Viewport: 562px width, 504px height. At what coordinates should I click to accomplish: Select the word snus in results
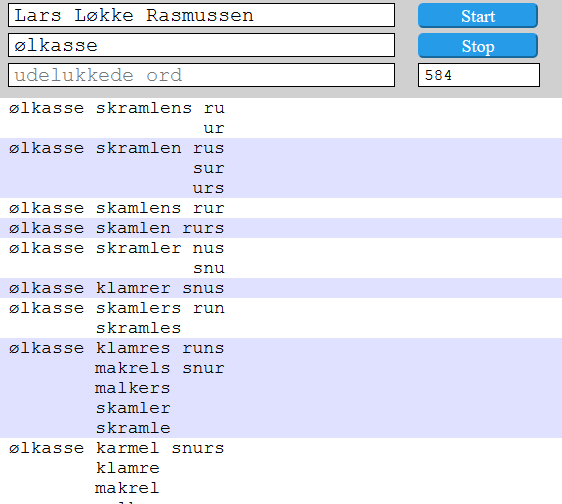coord(203,289)
